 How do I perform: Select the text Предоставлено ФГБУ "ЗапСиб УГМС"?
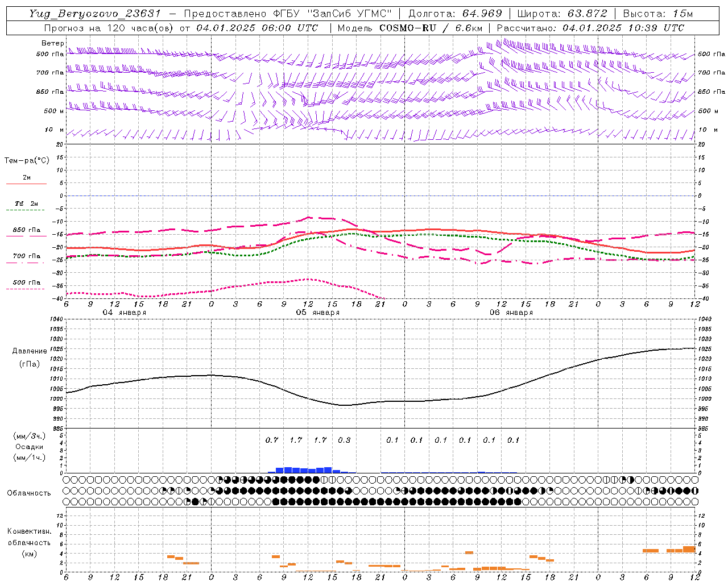(x=288, y=14)
